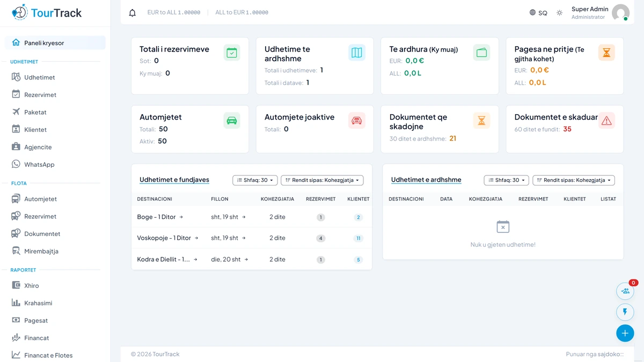644x362 pixels.
Task: Click hourglass icon on Dokumentet qe skadojne
Action: [x=482, y=121]
